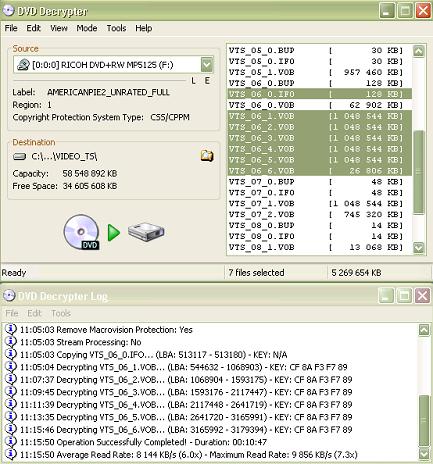Select highlighted VTS_06_0.IFO file row
Viewport: 433px width, 464px height.
(x=319, y=94)
